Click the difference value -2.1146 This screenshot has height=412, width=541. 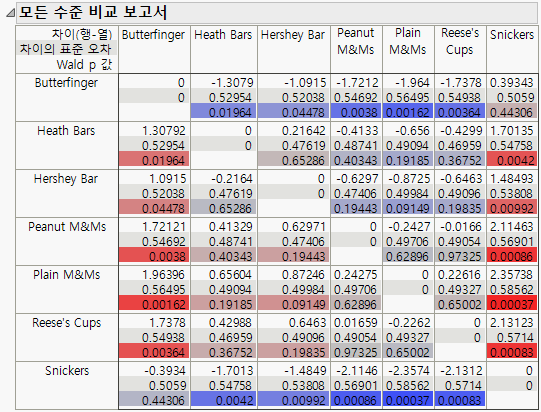(x=357, y=371)
